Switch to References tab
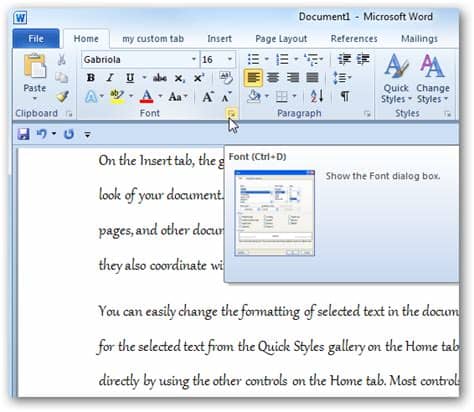This screenshot has height=412, width=474. (354, 39)
